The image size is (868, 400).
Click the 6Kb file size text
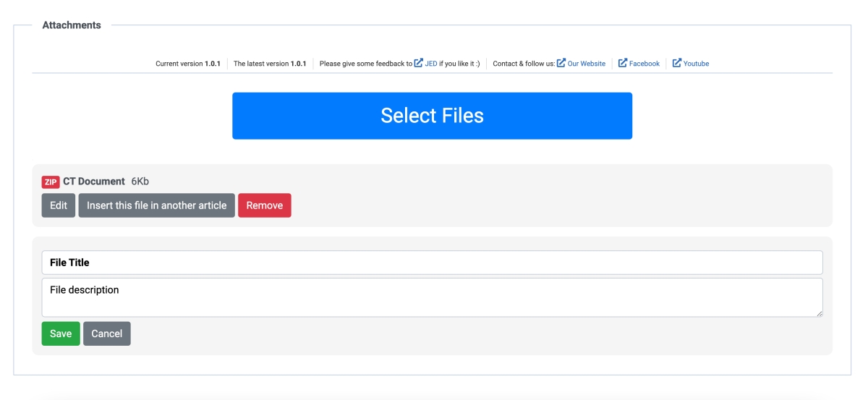pyautogui.click(x=140, y=182)
